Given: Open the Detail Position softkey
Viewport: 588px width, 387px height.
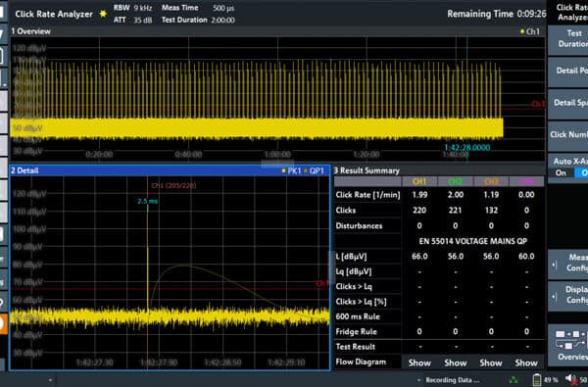Looking at the screenshot, I should pos(568,71).
